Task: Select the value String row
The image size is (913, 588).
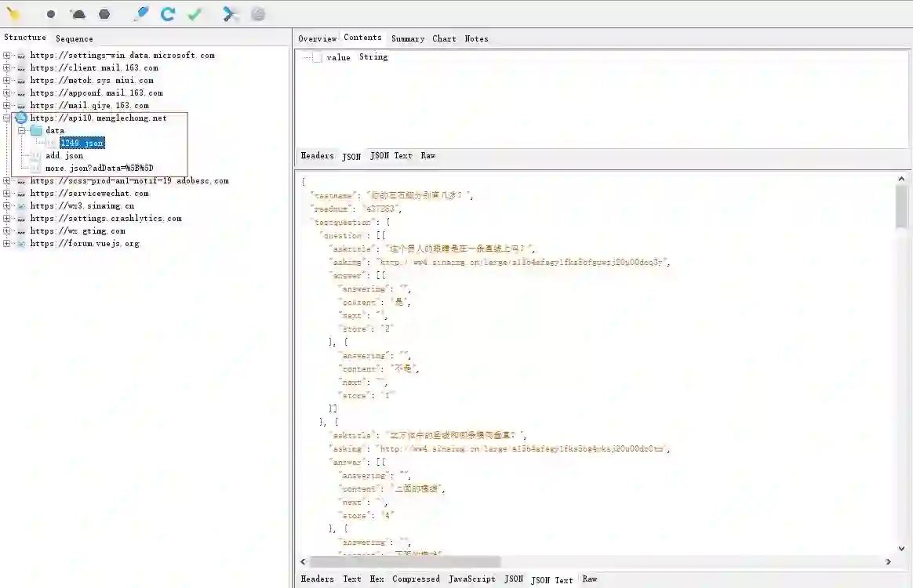Action: tap(357, 57)
